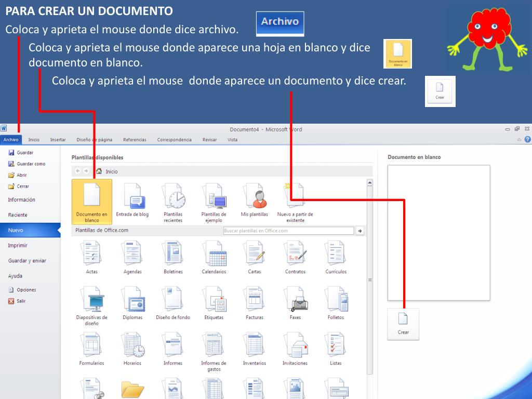
Task: Open the Actas template category
Action: point(91,257)
